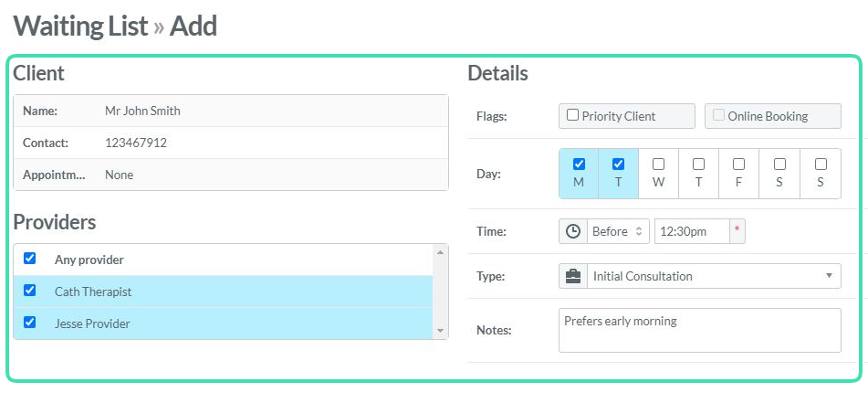Uncheck the Any provider checkbox
868x403 pixels.
tap(30, 259)
